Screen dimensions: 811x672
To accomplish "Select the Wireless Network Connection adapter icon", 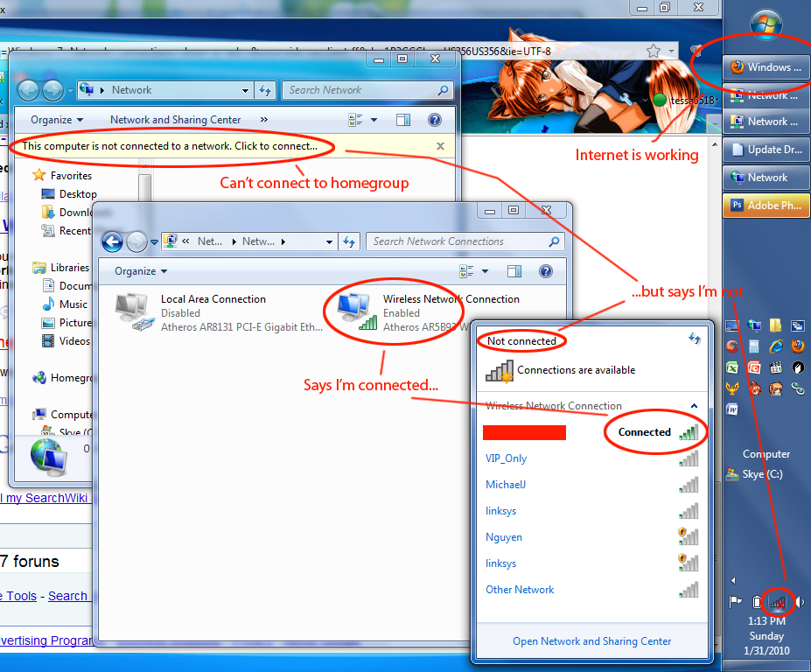I will (x=357, y=313).
